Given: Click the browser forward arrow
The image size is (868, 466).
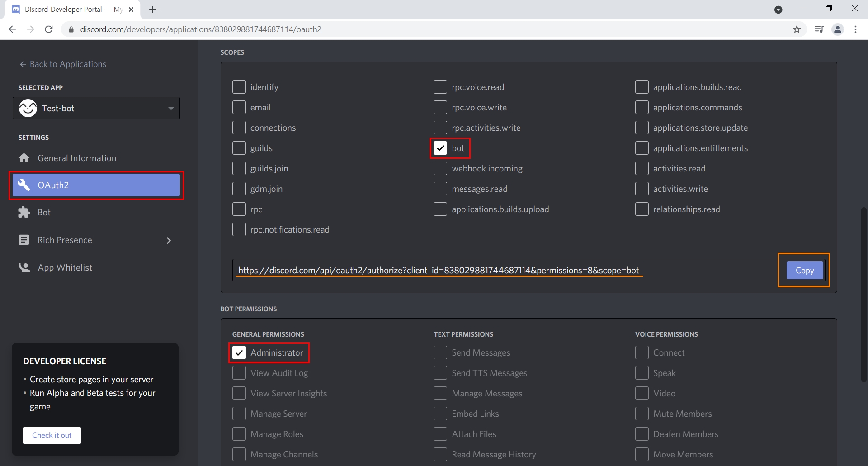Looking at the screenshot, I should click(x=30, y=29).
